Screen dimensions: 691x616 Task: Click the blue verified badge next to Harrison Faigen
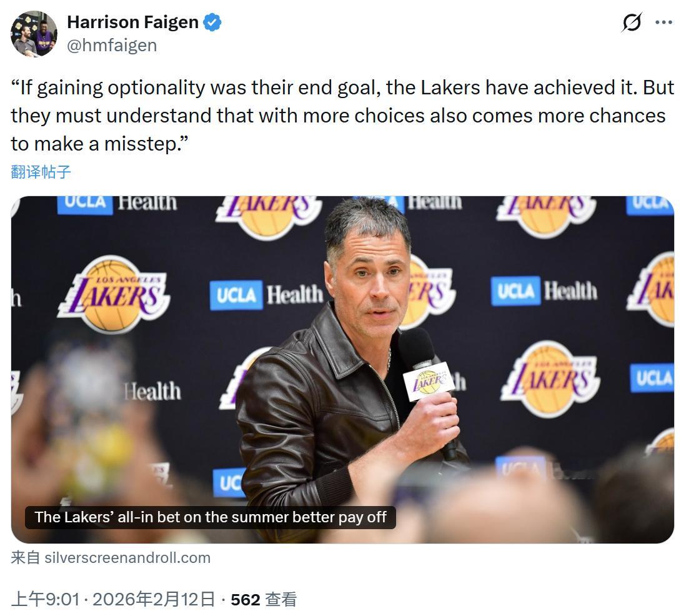click(x=212, y=21)
